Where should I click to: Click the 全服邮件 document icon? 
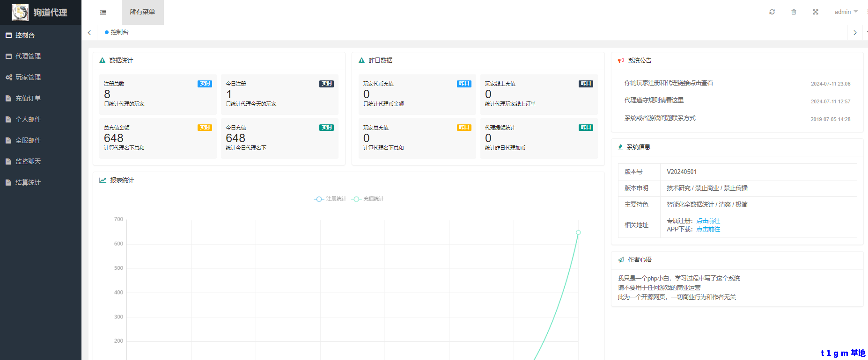pyautogui.click(x=8, y=140)
